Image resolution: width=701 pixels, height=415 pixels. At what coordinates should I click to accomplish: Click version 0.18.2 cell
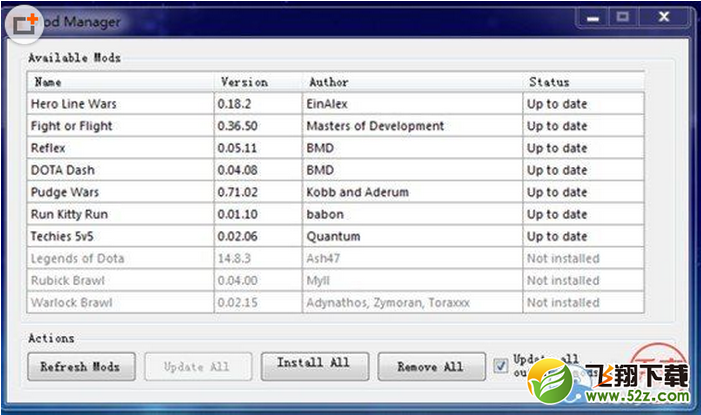coord(258,104)
